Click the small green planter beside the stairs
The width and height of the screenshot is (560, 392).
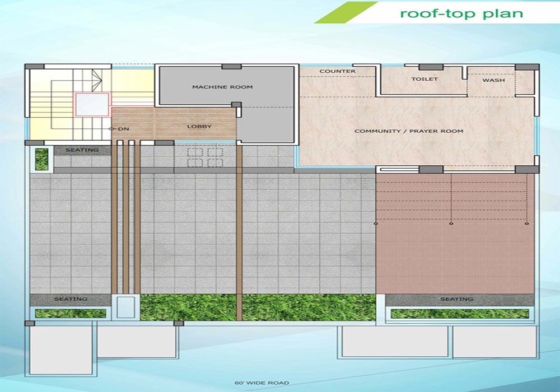(42, 159)
